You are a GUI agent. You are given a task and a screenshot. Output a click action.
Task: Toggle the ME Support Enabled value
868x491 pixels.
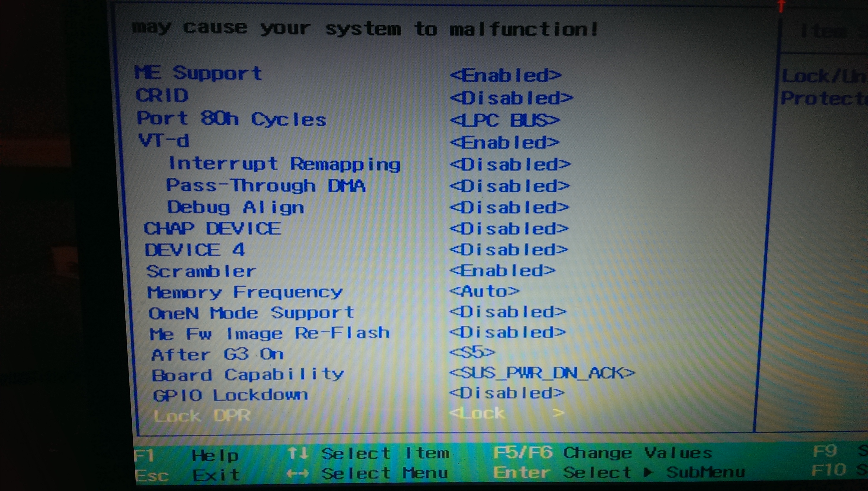click(506, 75)
